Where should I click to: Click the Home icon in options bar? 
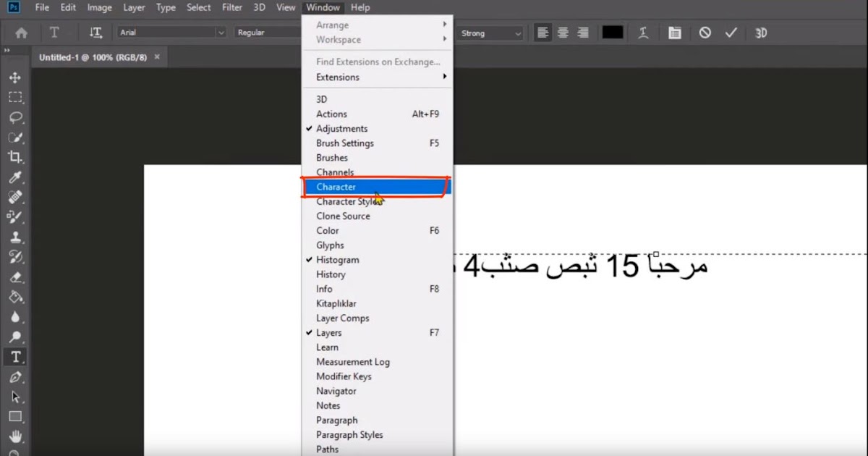22,33
